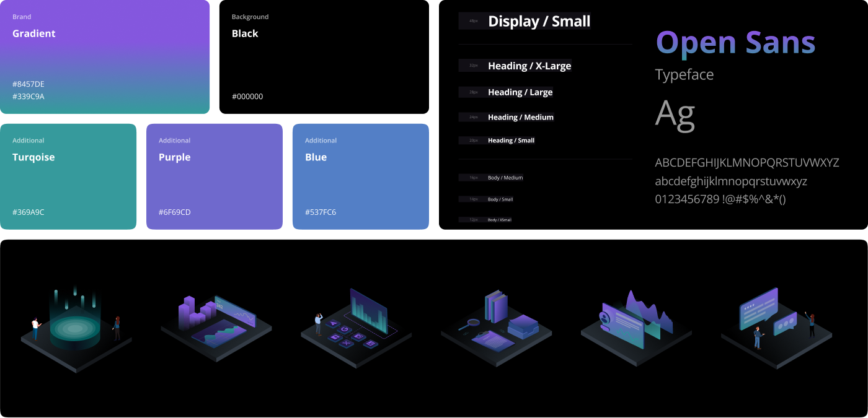The width and height of the screenshot is (868, 418).
Task: Click the Additional label above Blue
Action: click(321, 141)
